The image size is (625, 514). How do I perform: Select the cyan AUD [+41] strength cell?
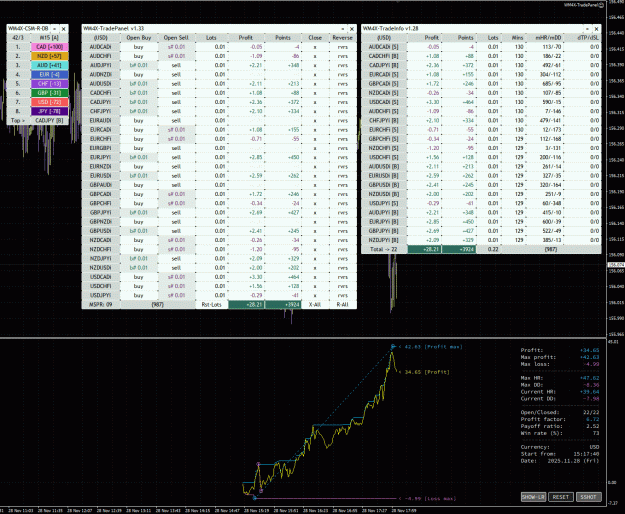[x=49, y=65]
